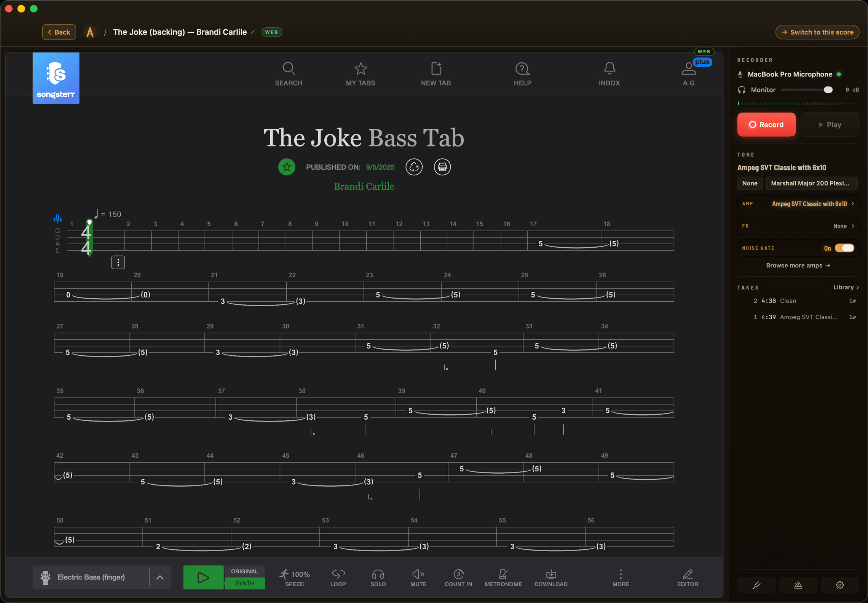Image resolution: width=868 pixels, height=603 pixels.
Task: Open the FX None selector
Action: [x=798, y=226]
